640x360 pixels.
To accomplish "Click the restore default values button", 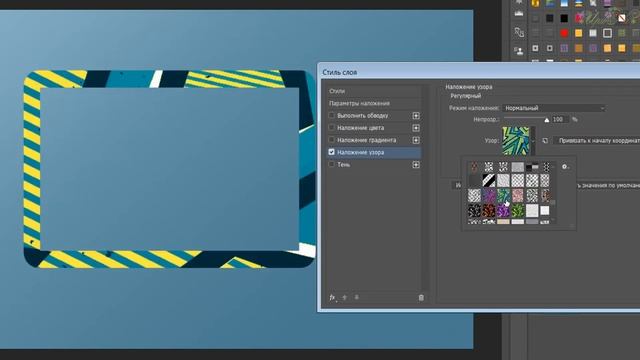I will (x=608, y=185).
